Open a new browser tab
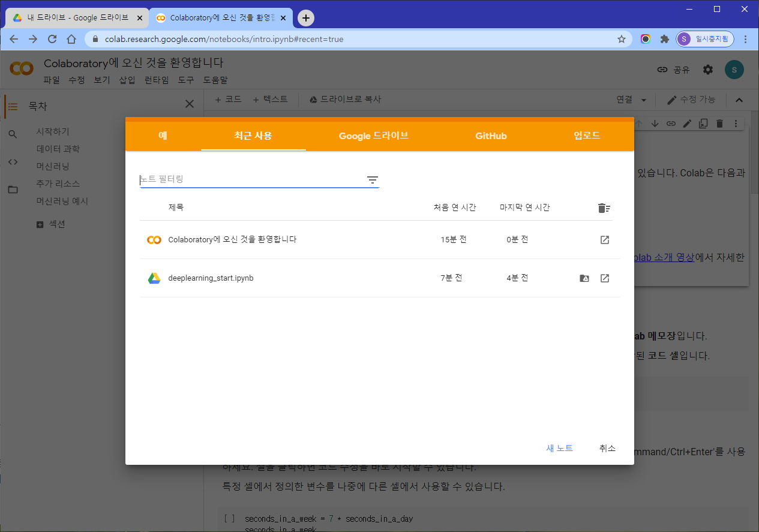 [x=306, y=18]
